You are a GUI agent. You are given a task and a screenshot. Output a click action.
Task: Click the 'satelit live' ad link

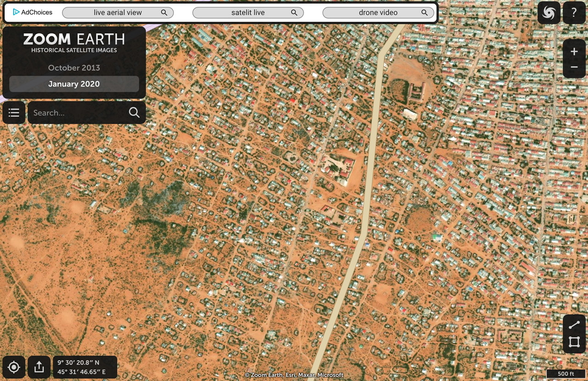248,13
